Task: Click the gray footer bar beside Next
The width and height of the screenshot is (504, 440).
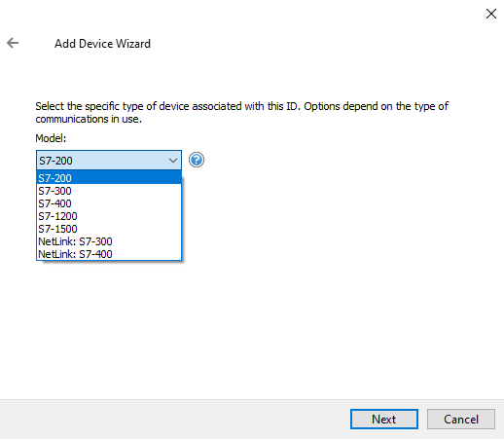Action: click(175, 420)
